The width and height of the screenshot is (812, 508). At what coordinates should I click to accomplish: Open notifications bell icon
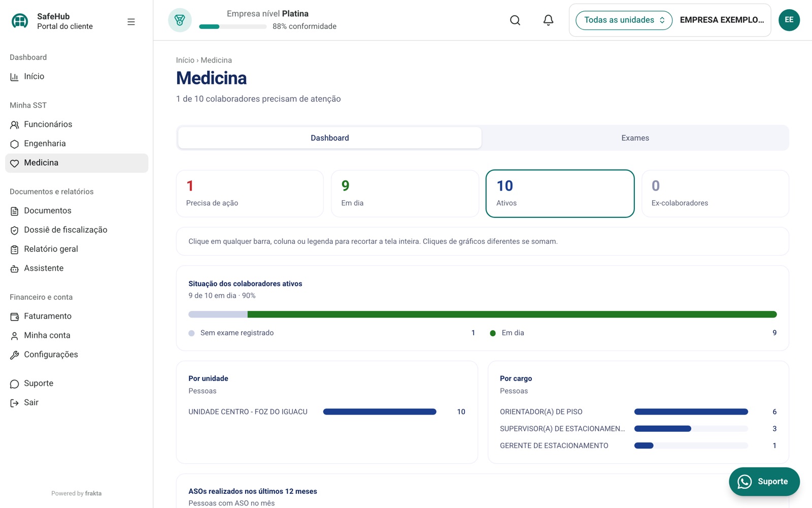tap(548, 20)
